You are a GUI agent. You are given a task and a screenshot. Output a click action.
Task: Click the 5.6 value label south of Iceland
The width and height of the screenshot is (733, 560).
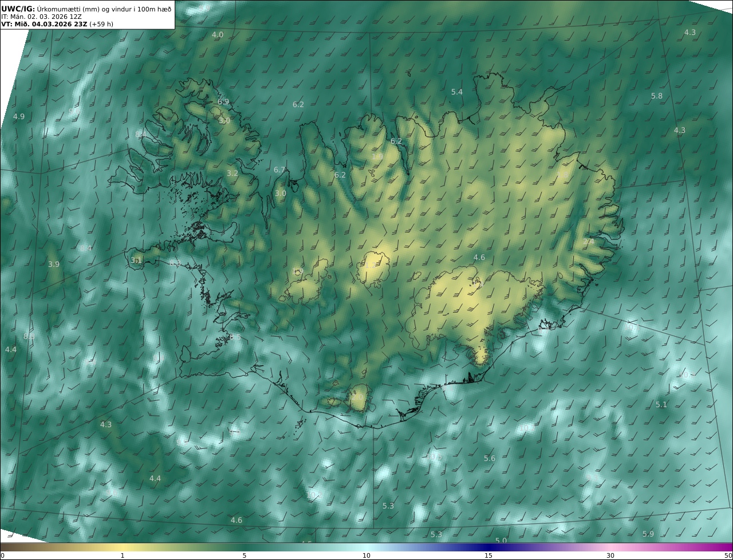[490, 459]
